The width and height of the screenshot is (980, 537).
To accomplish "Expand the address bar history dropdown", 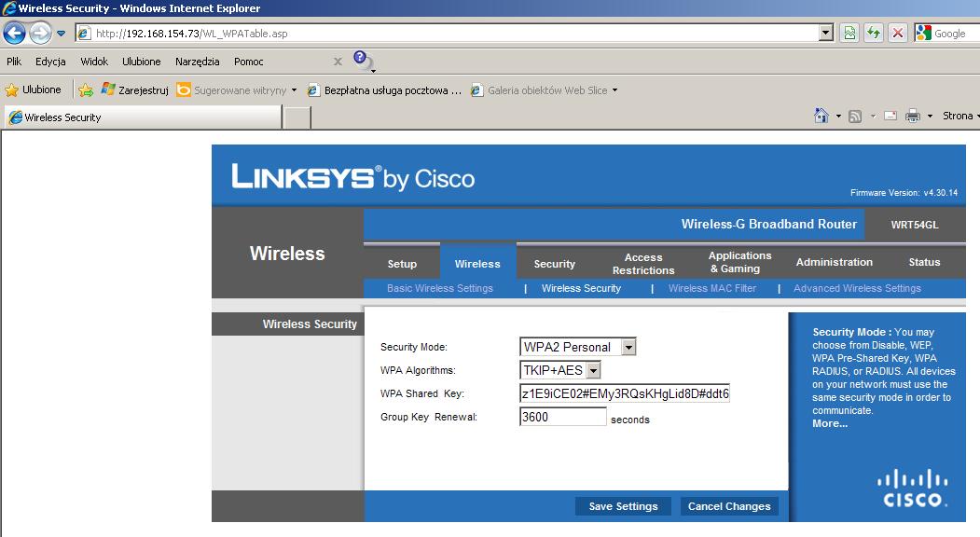I will click(x=826, y=34).
